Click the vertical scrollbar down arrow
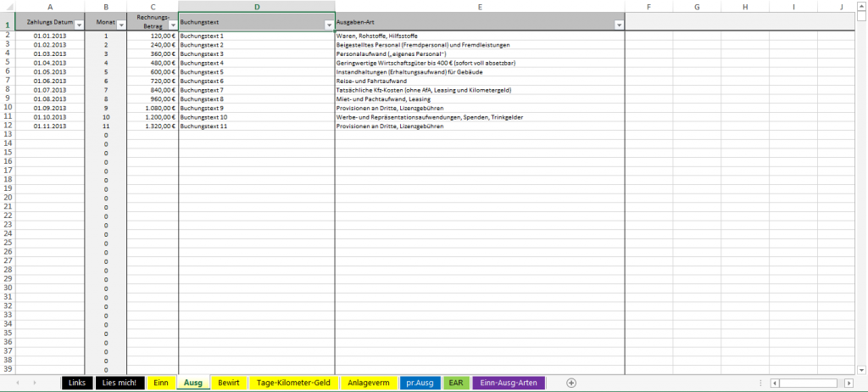Screen dimensions: 868x392 coord(861,370)
